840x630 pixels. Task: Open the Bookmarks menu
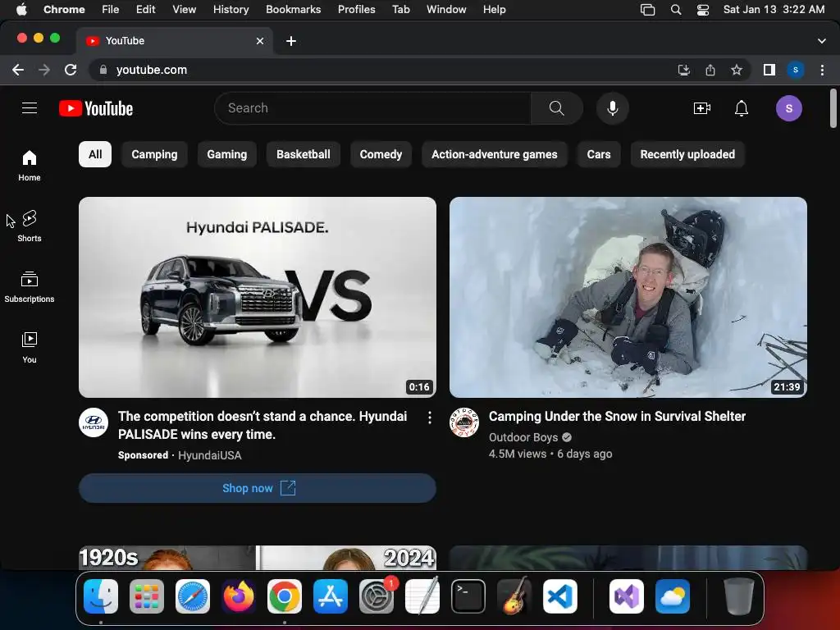click(x=293, y=10)
